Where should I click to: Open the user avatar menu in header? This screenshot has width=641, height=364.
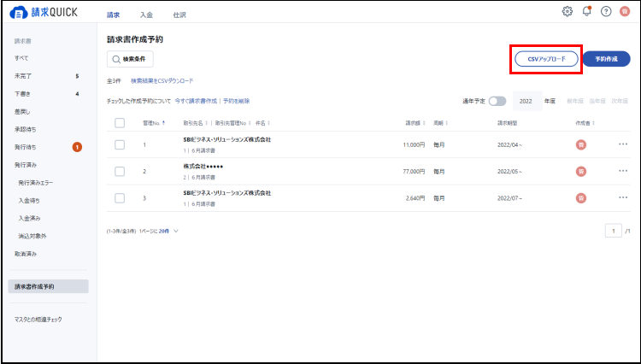624,11
